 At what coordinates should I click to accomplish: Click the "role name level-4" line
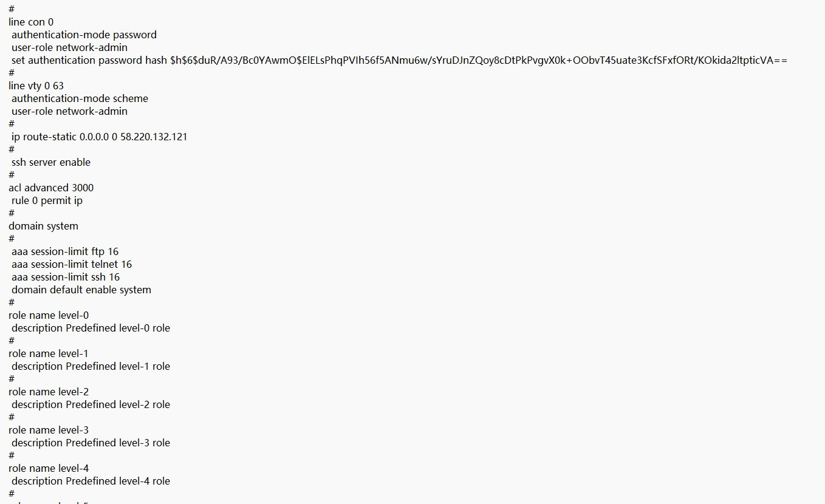coord(49,468)
